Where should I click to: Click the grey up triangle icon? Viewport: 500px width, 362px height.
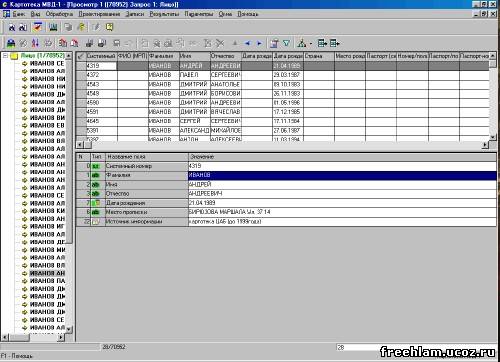[x=235, y=43]
